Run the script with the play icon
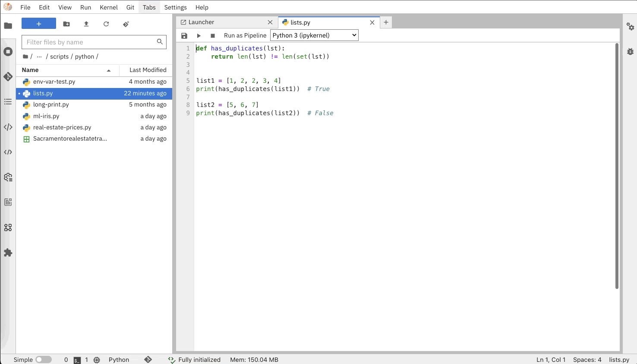 [199, 36]
